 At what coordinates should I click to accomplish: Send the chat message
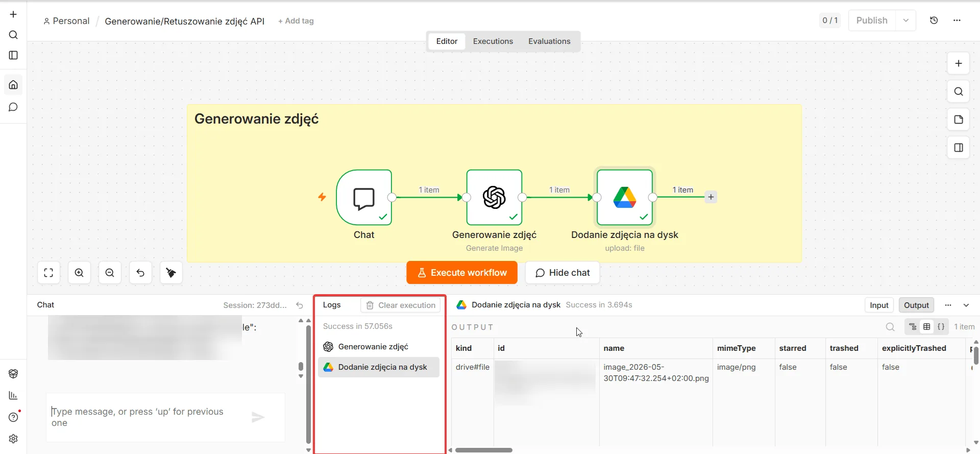[x=258, y=417]
